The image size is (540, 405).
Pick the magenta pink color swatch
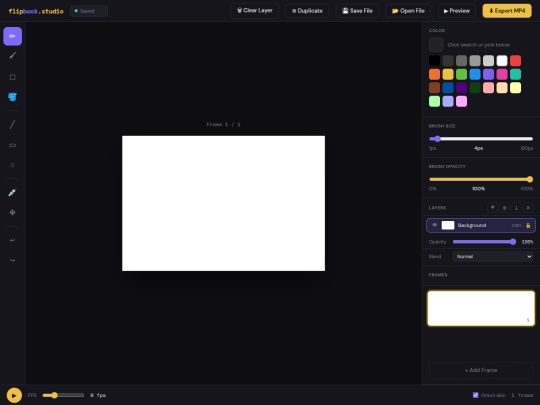point(502,74)
